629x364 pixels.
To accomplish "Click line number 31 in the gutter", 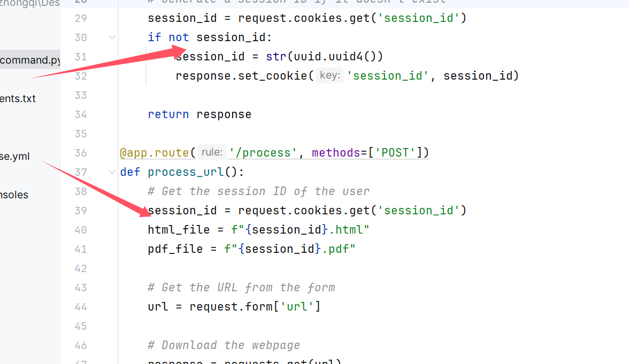I will pyautogui.click(x=81, y=57).
